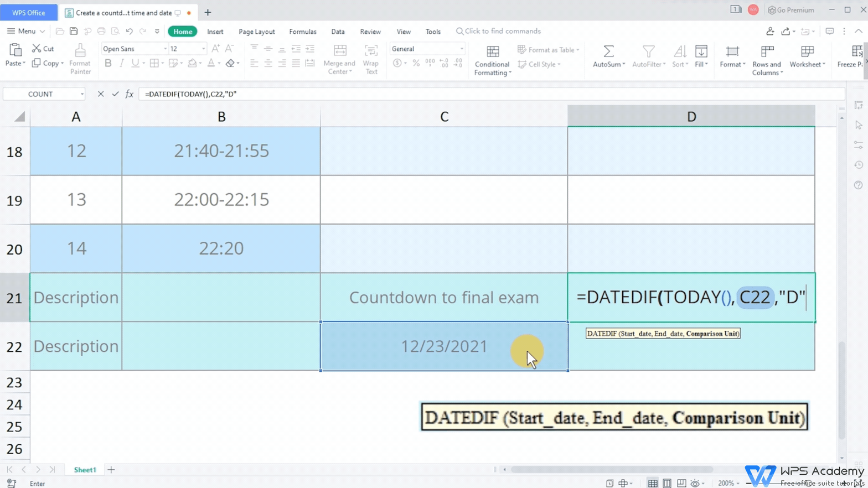The image size is (868, 488).
Task: Switch to the Formulas tab
Action: tap(303, 32)
